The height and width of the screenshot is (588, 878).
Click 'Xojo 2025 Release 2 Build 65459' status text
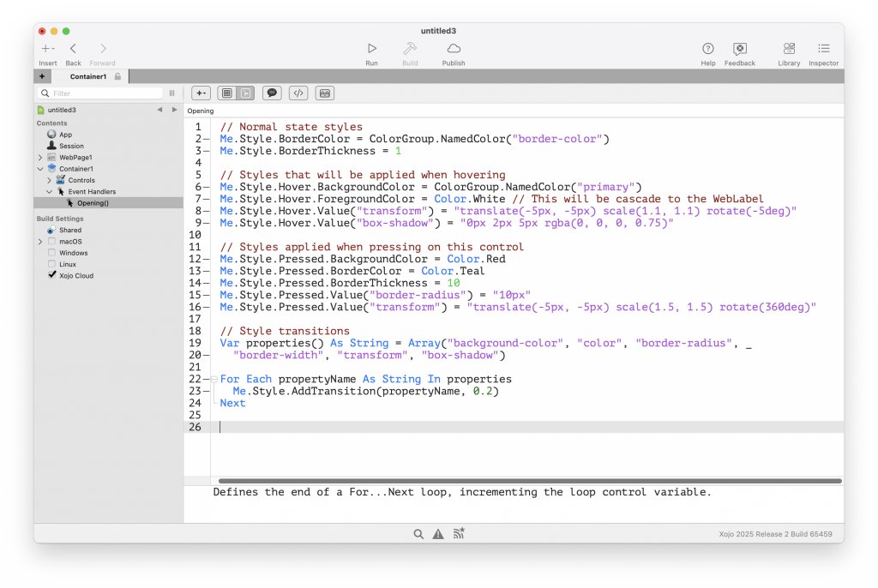[775, 534]
